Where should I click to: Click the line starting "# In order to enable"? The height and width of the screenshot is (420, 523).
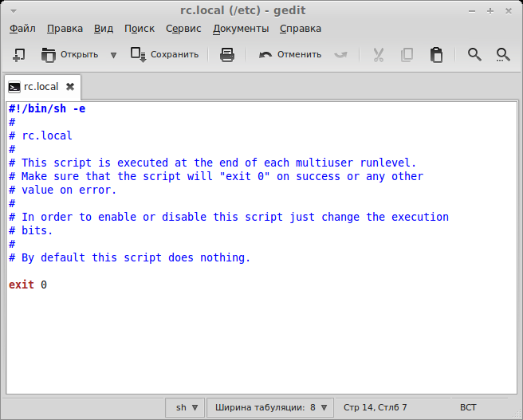coord(229,217)
